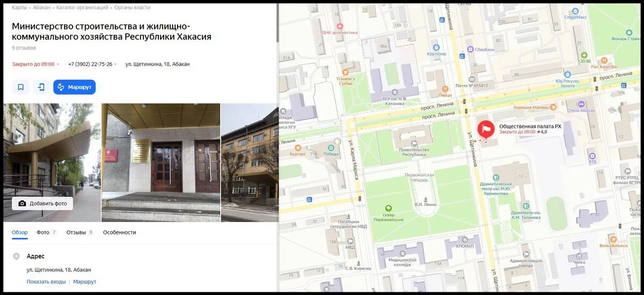Select the ДНК-диагностика medical icon
Image resolution: width=644 pixels, height=295 pixels.
339,26
